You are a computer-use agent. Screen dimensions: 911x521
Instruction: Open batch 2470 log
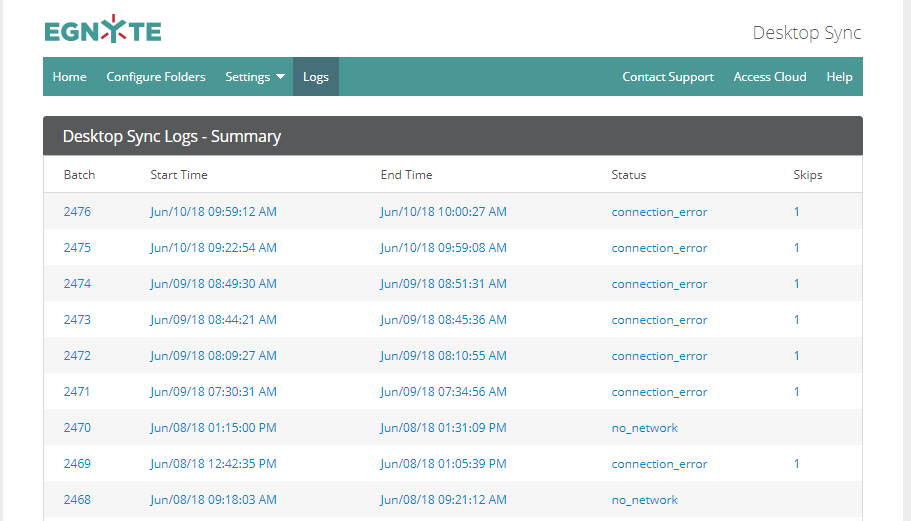point(77,427)
